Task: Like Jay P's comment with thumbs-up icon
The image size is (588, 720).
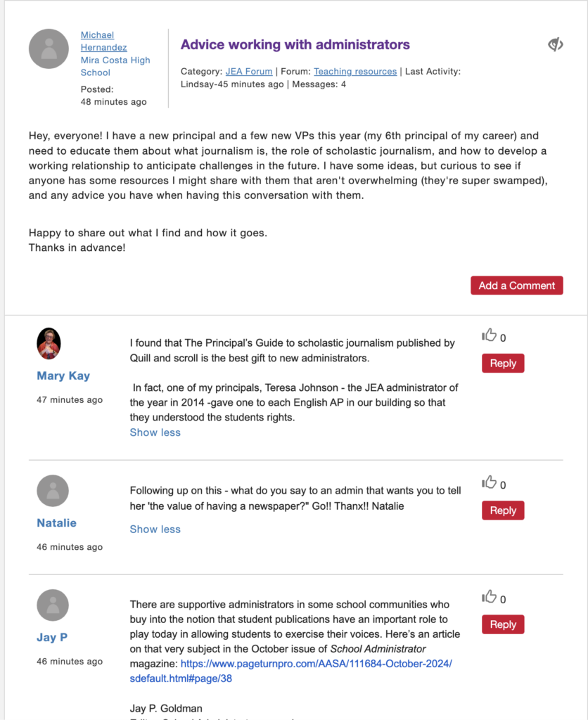Action: (490, 596)
